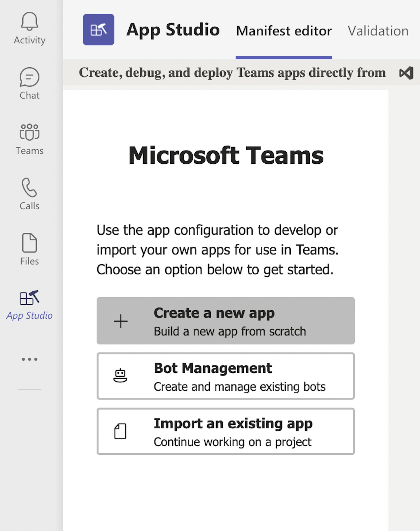Click the plus icon for new app
The height and width of the screenshot is (531, 420).
click(121, 321)
